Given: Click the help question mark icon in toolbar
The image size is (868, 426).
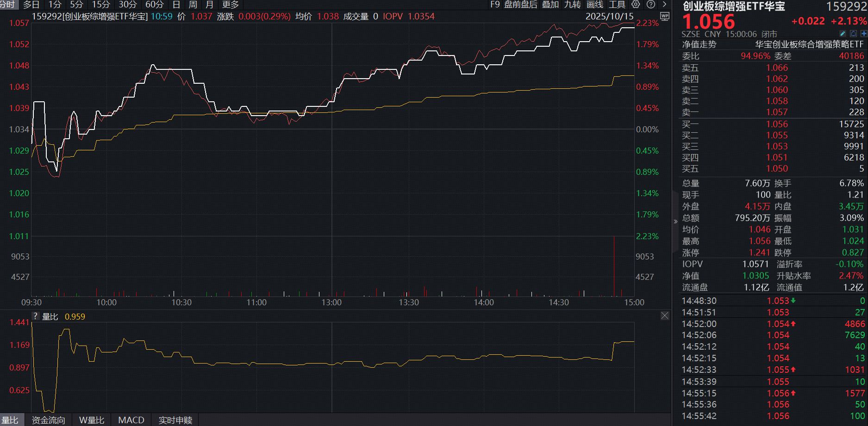Looking at the screenshot, I should coord(650,5).
